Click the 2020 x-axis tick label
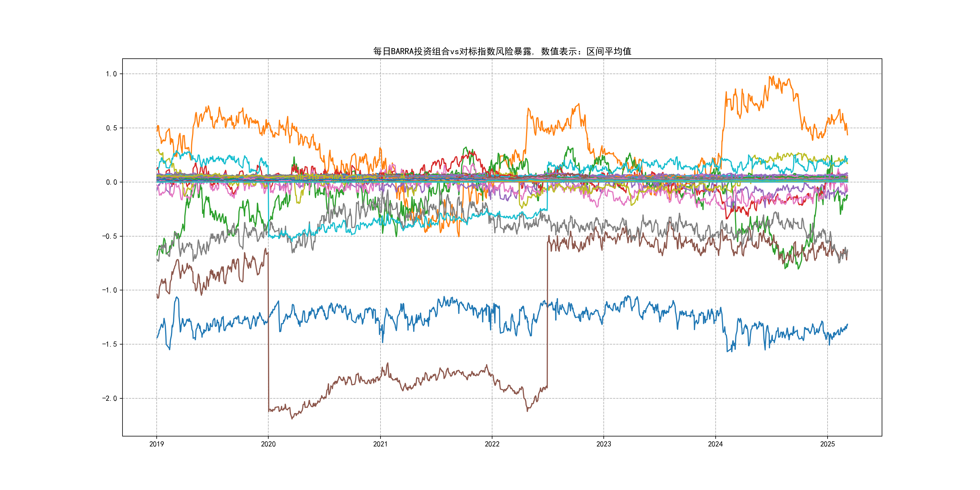The height and width of the screenshot is (490, 980). (x=268, y=444)
